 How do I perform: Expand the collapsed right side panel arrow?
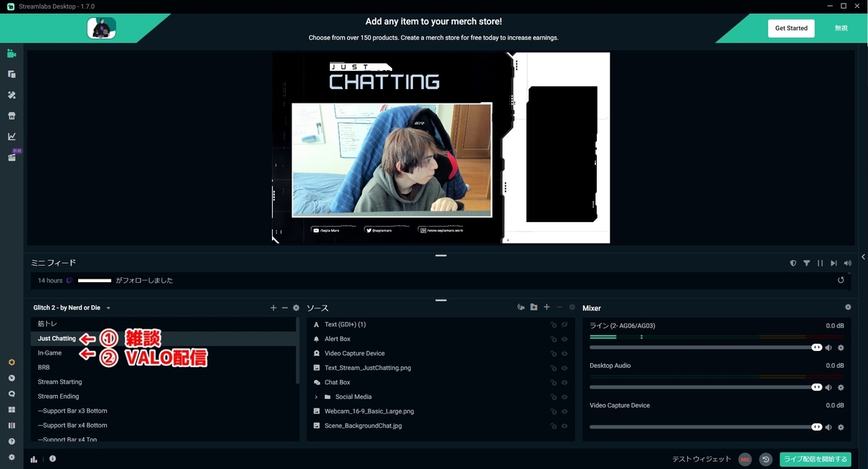(x=863, y=257)
